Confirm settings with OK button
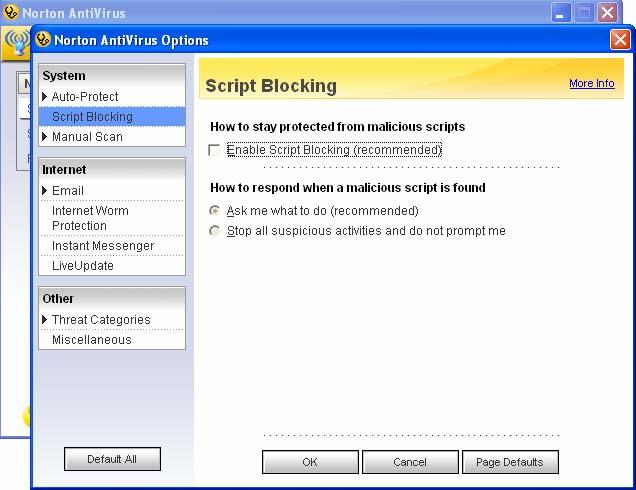 coord(310,462)
